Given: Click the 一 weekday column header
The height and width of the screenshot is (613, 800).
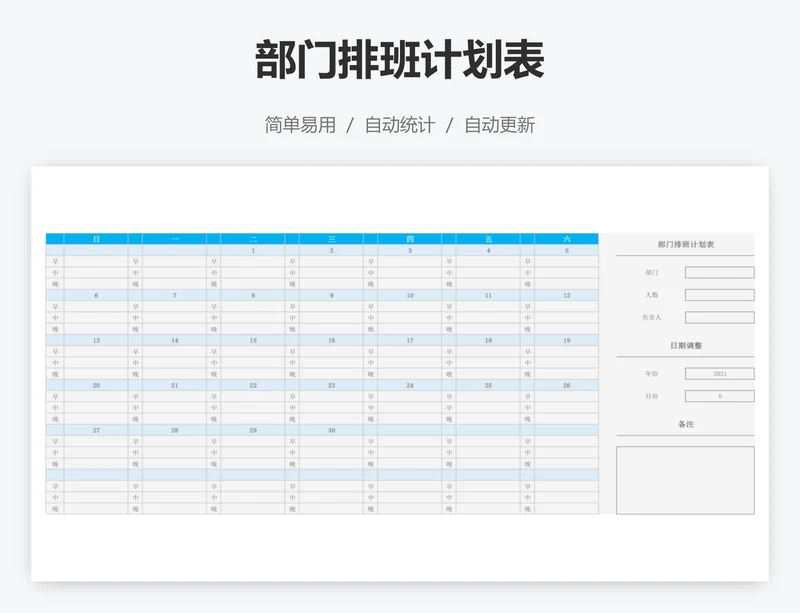Looking at the screenshot, I should (174, 239).
